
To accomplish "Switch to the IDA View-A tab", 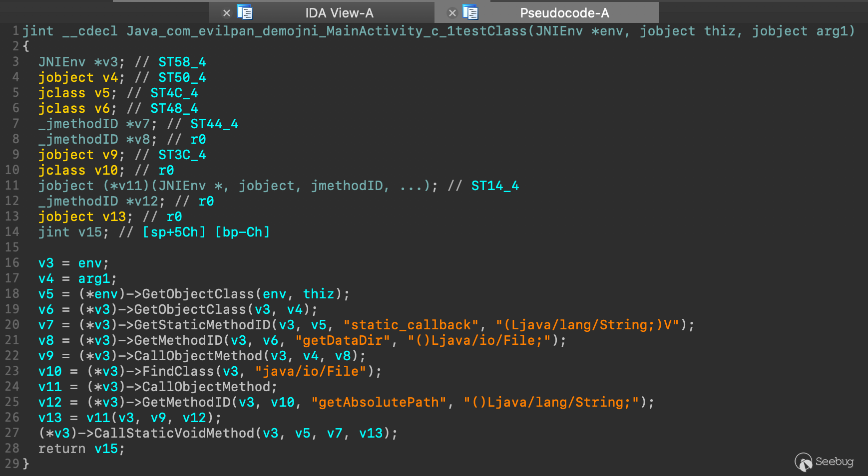I will coord(339,13).
